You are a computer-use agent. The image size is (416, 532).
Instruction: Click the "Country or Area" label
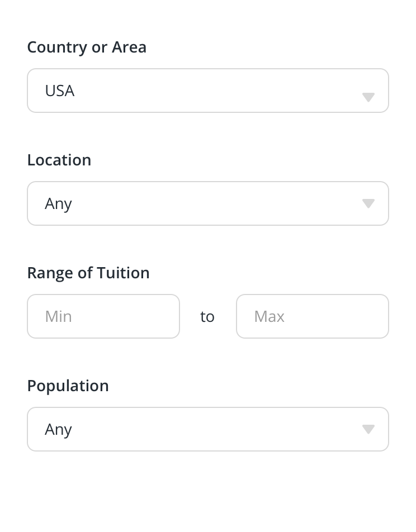tap(87, 47)
